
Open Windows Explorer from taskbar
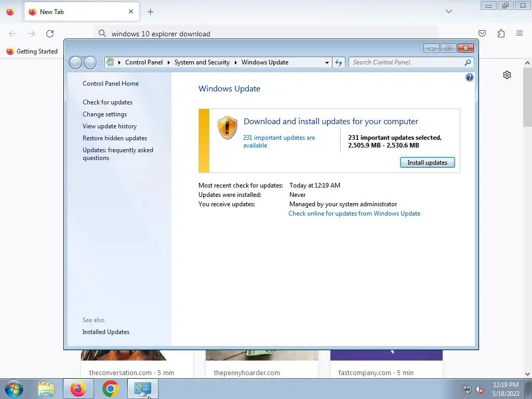(46, 389)
